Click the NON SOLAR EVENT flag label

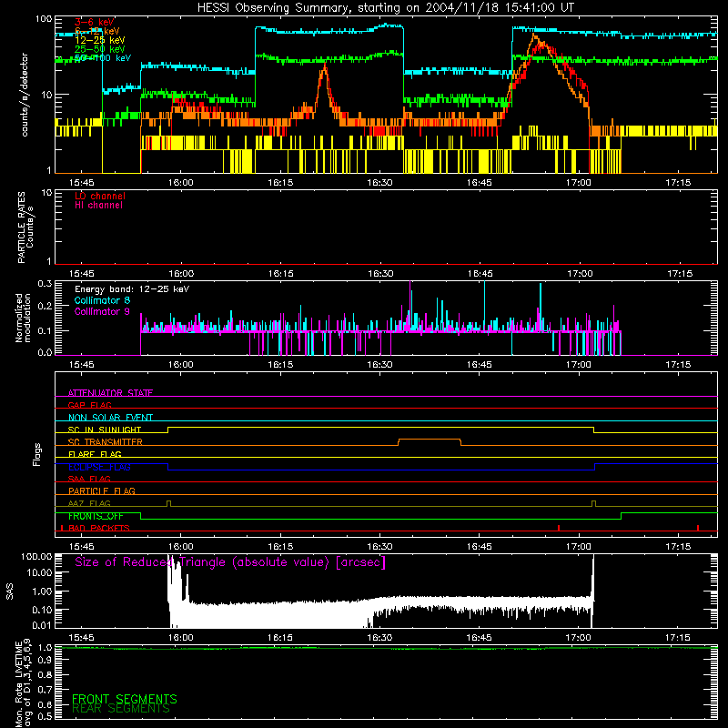click(x=110, y=418)
